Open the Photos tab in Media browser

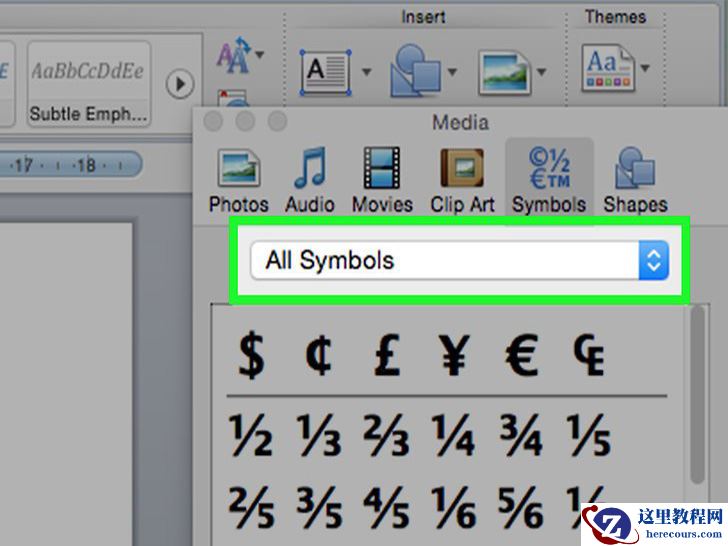tap(239, 181)
